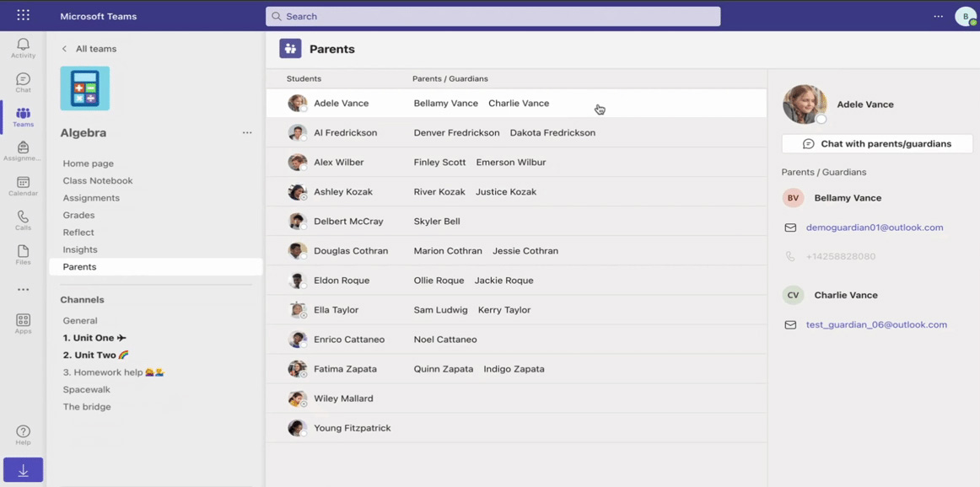The height and width of the screenshot is (487, 980).
Task: Click the phone icon under Bellamy Vance
Action: (x=790, y=257)
